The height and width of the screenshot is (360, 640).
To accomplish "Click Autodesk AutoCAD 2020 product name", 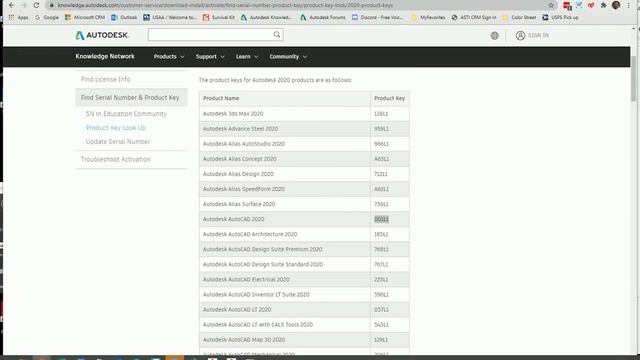I will click(x=233, y=219).
